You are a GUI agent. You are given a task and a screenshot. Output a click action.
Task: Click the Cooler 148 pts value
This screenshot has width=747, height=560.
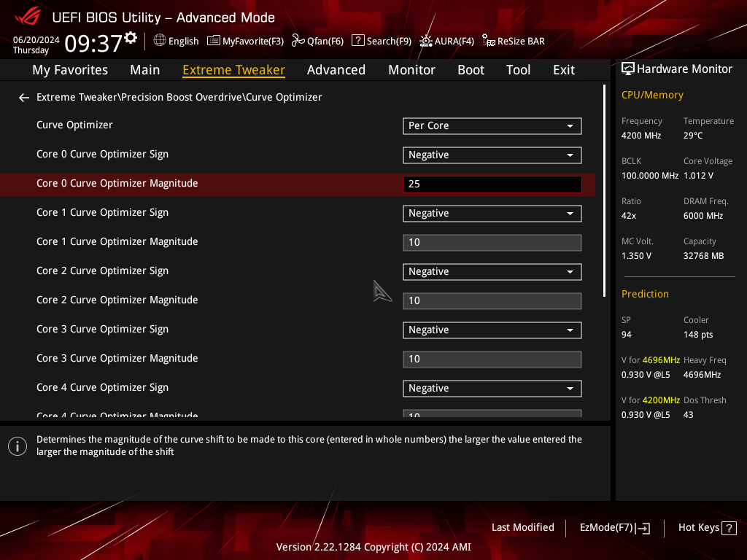point(698,335)
